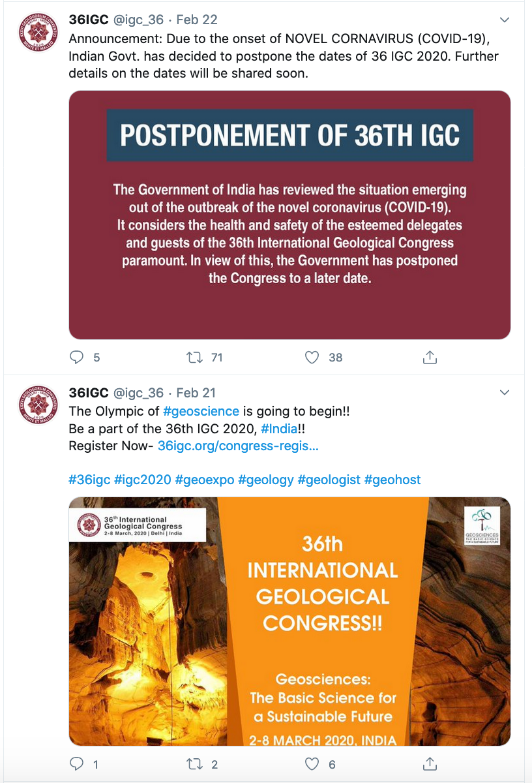
Task: Expand options menu for Feb 21 tweet
Action: (504, 393)
